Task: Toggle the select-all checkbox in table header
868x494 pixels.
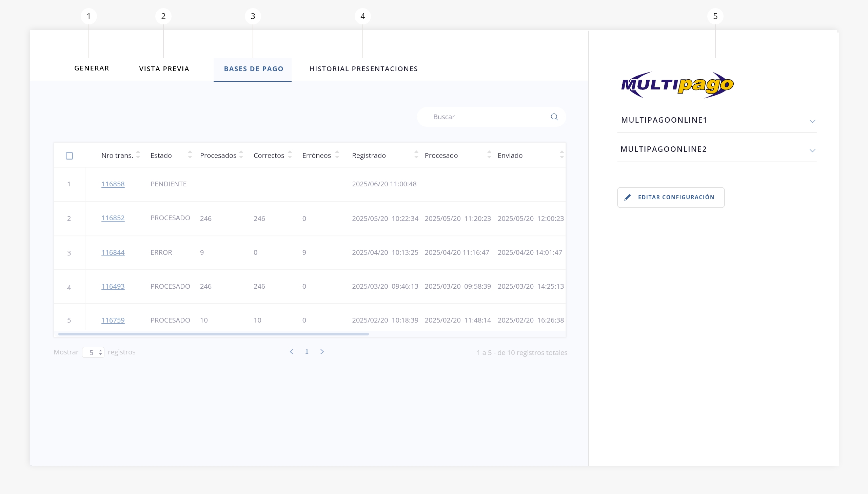Action: pos(69,156)
